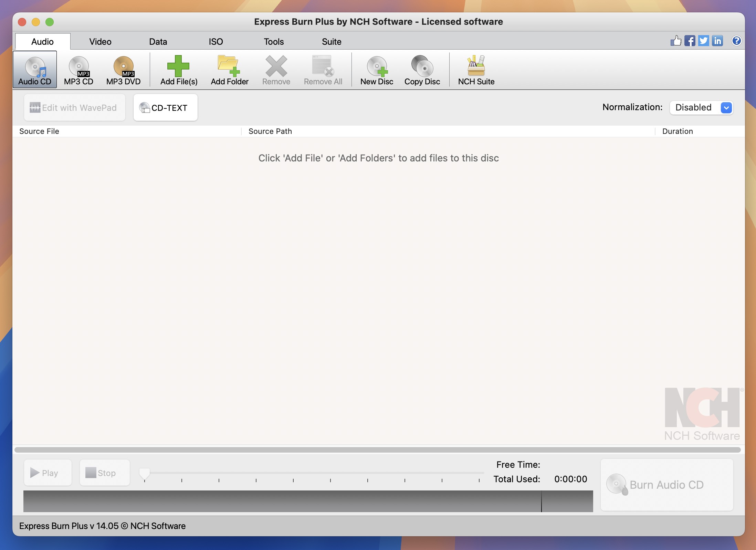
Task: Select the Audio CD disc type
Action: tap(35, 70)
